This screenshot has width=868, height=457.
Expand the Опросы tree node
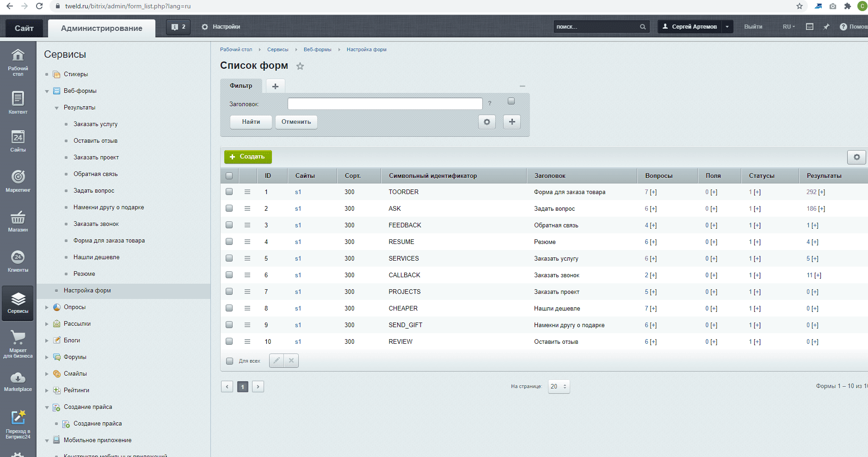47,307
